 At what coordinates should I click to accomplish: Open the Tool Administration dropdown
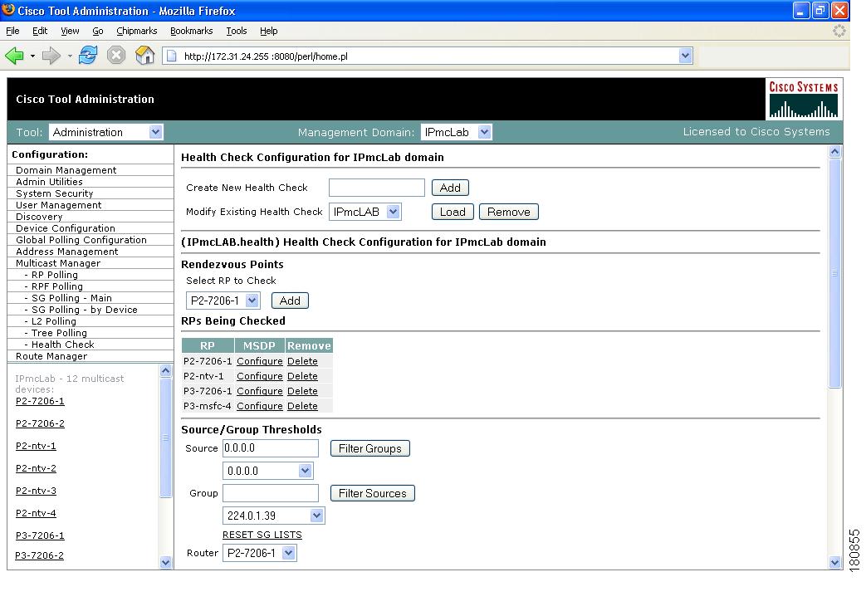click(x=106, y=132)
